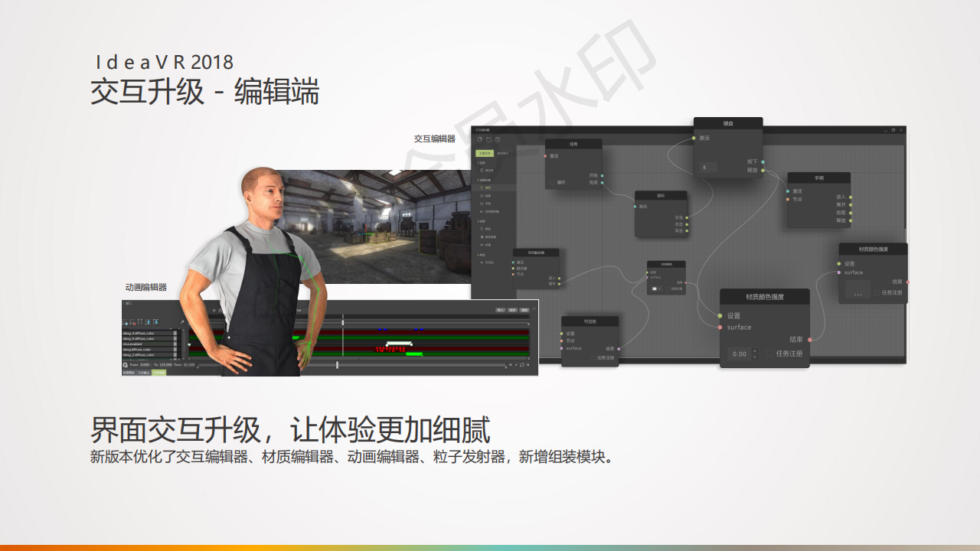This screenshot has height=551, width=980.
Task: Click the second bottom tab in animation editor
Action: 144,373
